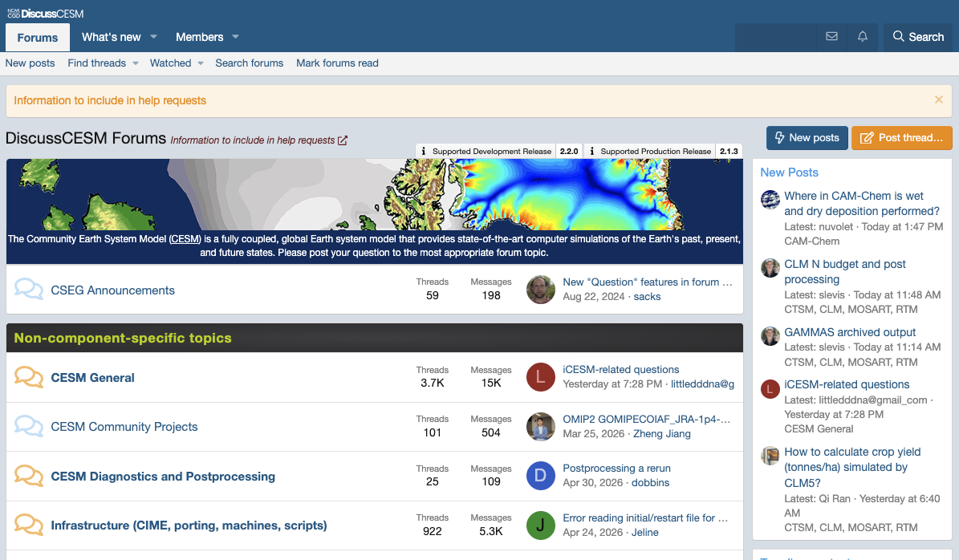Click the info icon for Supported Production Release
Screen dimensions: 959x560
pos(591,151)
